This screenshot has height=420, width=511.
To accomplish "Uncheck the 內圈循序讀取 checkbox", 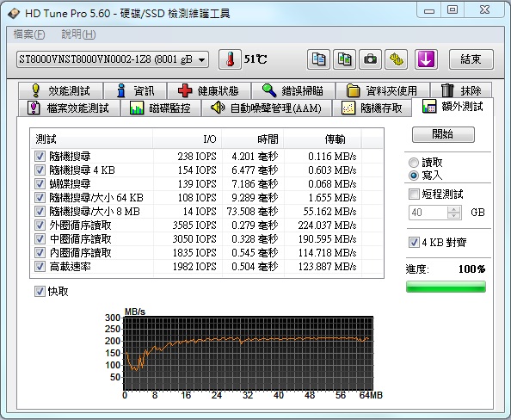I will pos(40,253).
